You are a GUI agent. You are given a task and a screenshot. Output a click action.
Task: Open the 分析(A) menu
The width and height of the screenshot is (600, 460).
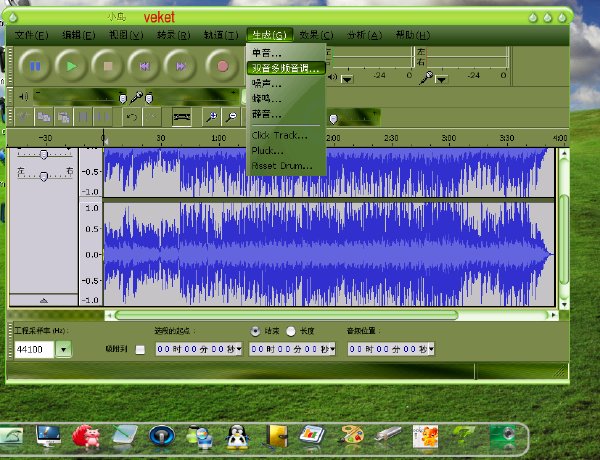364,35
